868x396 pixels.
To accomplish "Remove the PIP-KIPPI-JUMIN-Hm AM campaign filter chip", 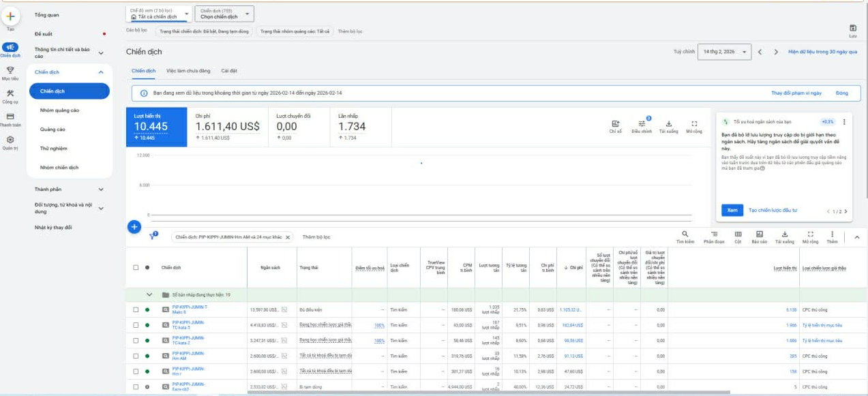I will click(288, 237).
